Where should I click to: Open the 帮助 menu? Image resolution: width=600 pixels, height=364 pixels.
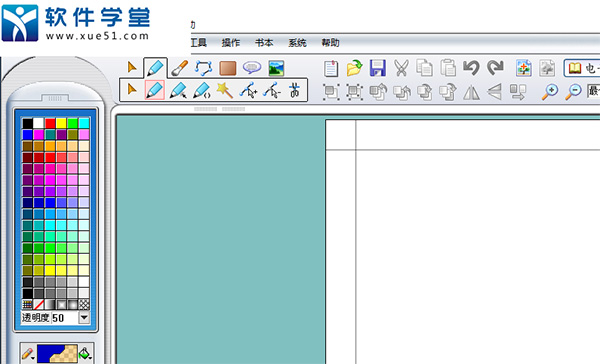[330, 42]
